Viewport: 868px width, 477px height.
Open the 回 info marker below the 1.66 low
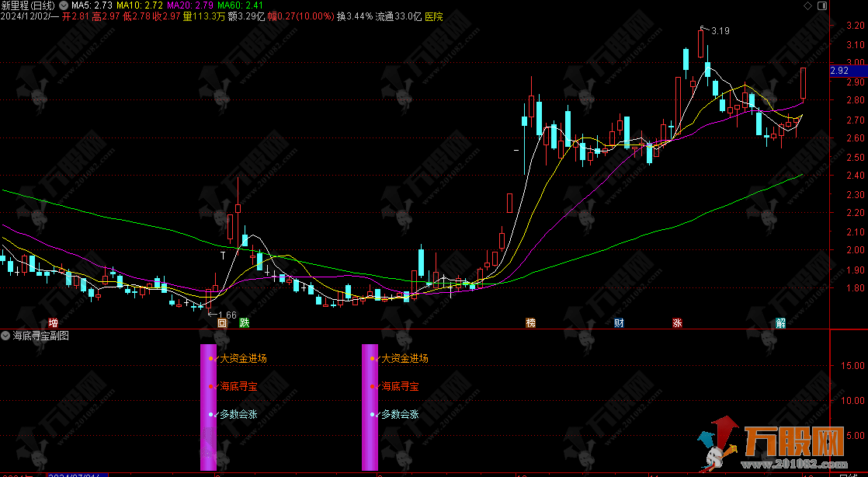[222, 323]
